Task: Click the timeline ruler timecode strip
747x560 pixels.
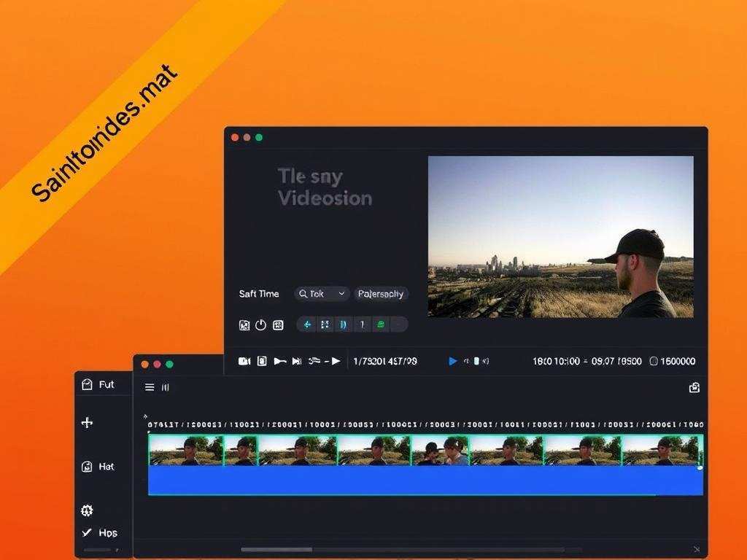Action: (x=425, y=424)
